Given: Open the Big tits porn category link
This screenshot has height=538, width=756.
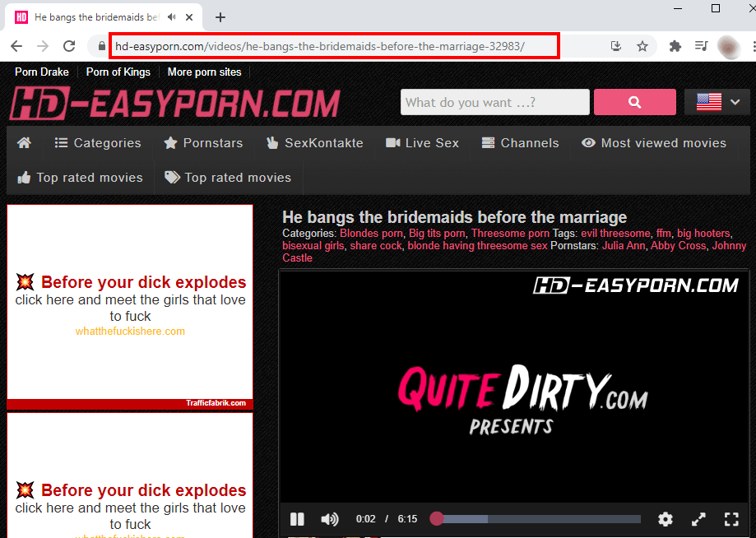Looking at the screenshot, I should (437, 234).
